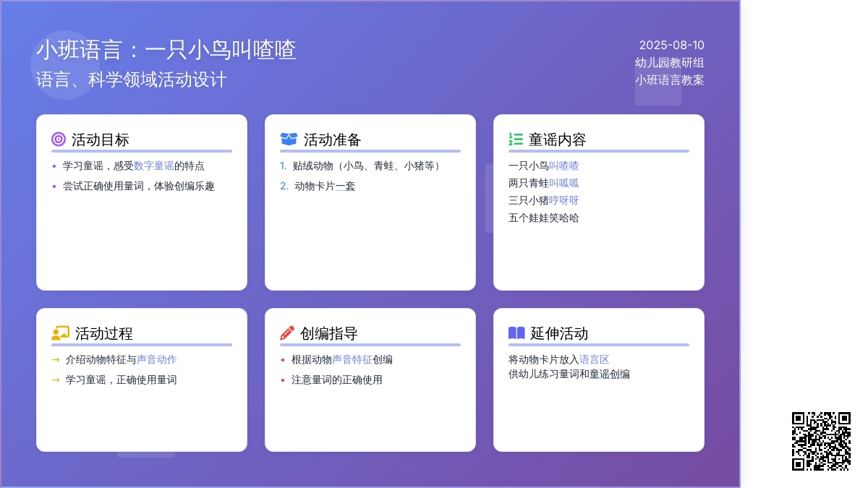Click the highlighted 声音特征 text
Viewport: 868px width, 488px height.
pyautogui.click(x=352, y=359)
